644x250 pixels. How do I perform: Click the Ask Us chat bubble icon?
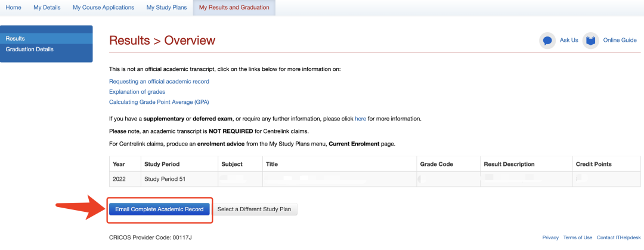(547, 41)
